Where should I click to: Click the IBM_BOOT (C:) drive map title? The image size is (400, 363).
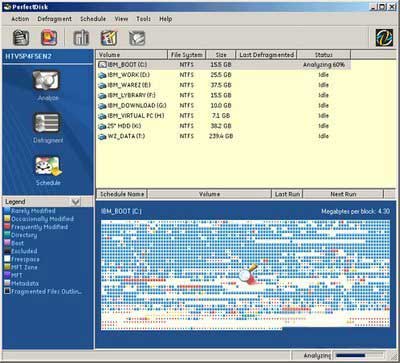pos(121,211)
